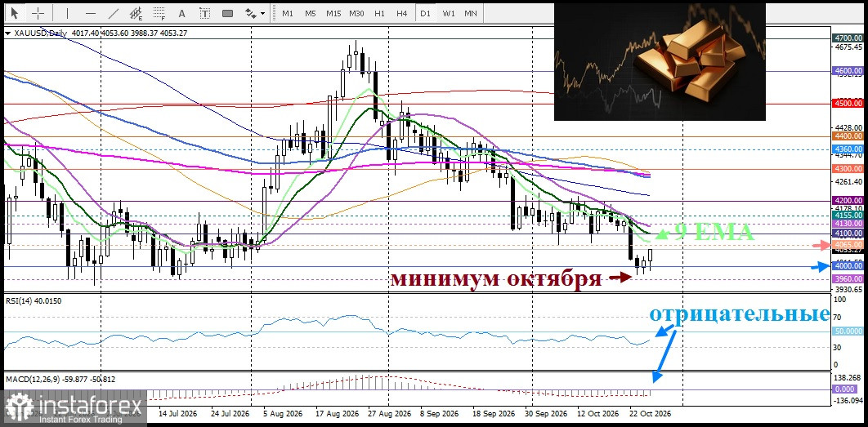Switch to M15 timeframe

pos(333,13)
